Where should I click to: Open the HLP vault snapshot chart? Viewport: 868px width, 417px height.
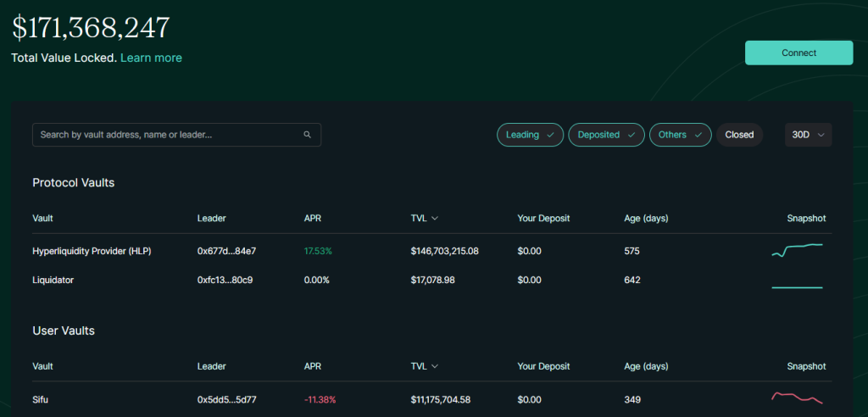(797, 250)
